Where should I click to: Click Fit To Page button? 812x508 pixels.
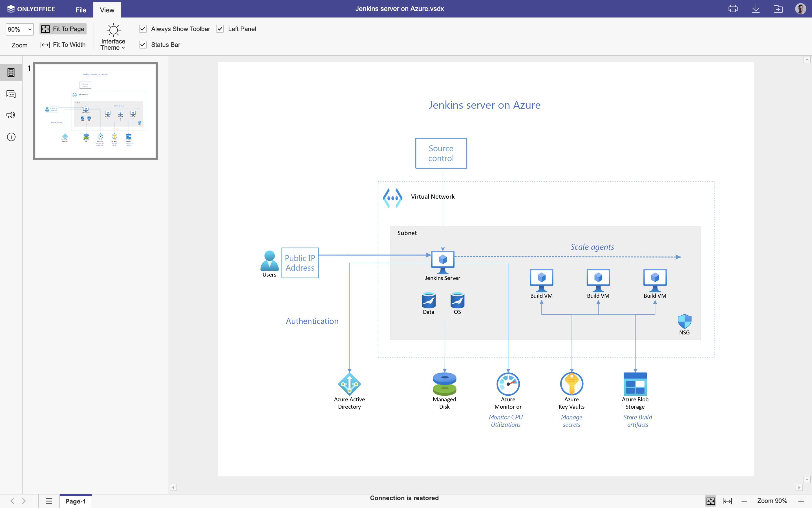[63, 29]
